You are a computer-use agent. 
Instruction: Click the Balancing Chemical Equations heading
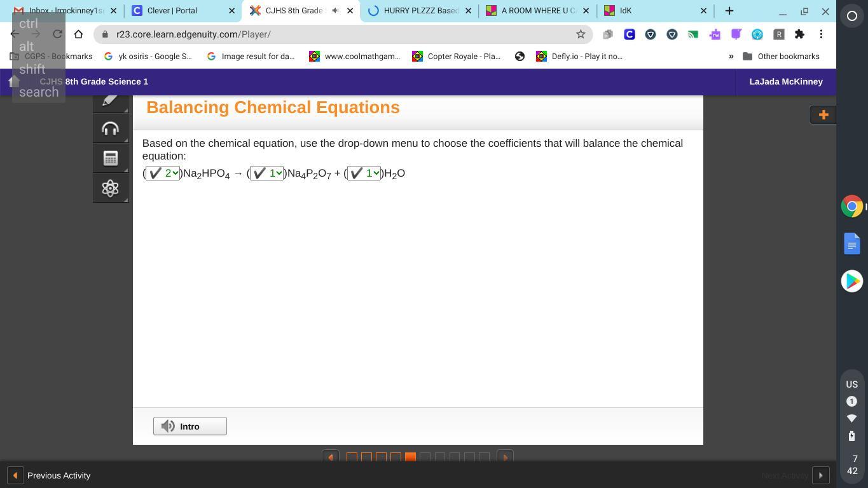(273, 107)
